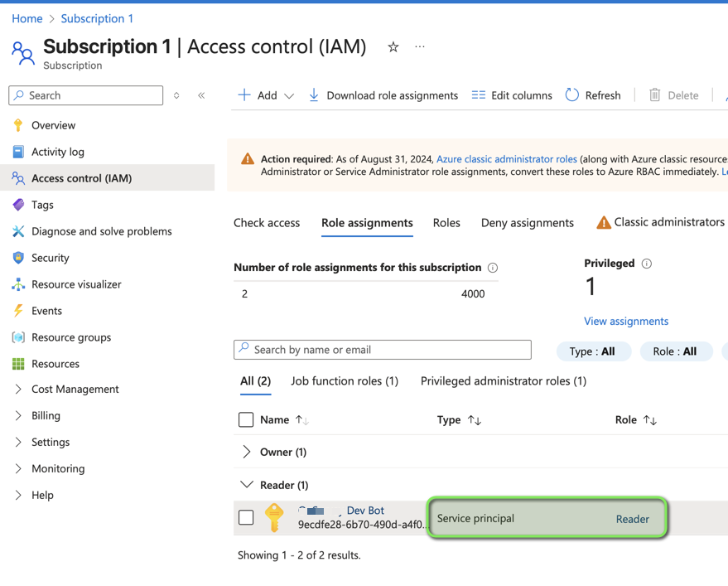Screen dimensions: 728x586
Task: Open Resource visualizer in sidebar
Action: click(76, 284)
